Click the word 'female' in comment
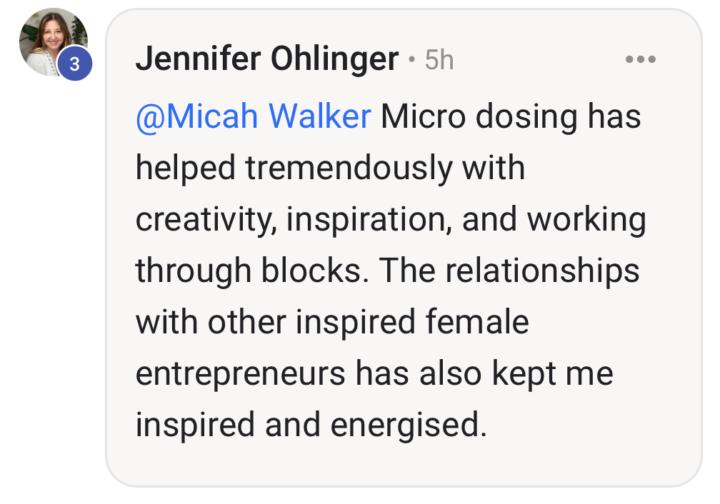This screenshot has height=504, width=720. coord(477,322)
